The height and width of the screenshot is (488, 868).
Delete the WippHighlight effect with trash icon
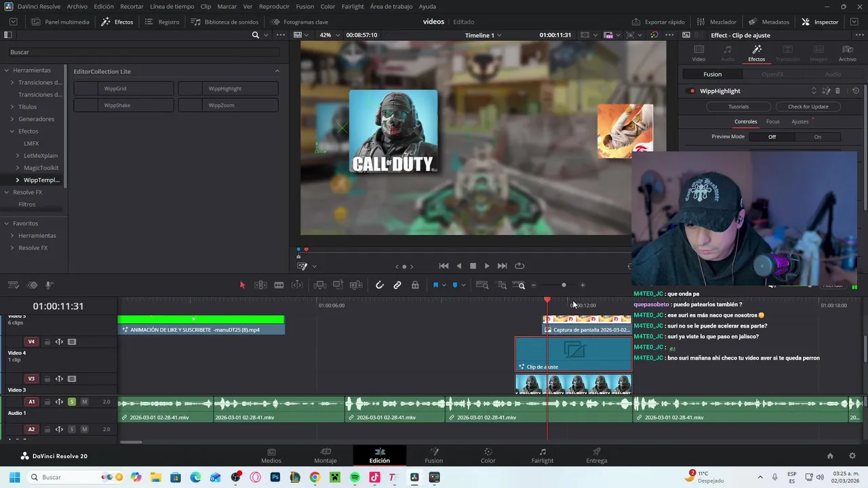(x=837, y=91)
